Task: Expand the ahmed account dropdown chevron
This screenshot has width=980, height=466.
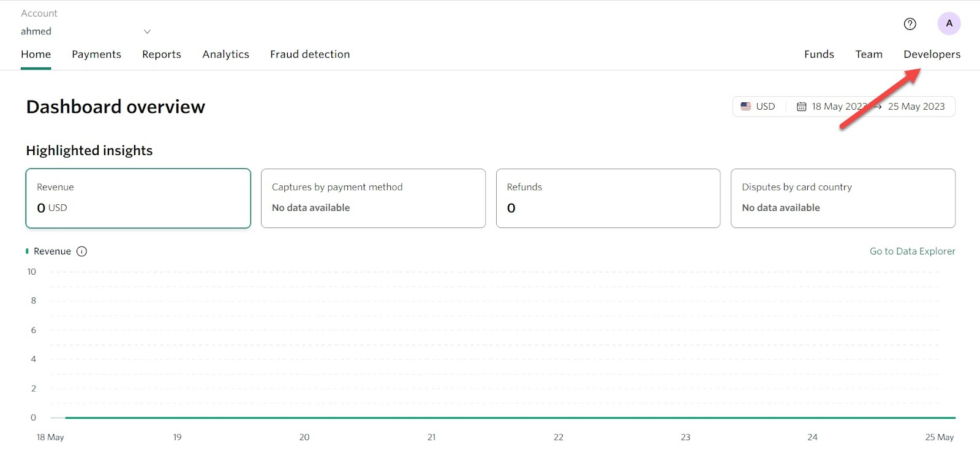Action: tap(147, 31)
